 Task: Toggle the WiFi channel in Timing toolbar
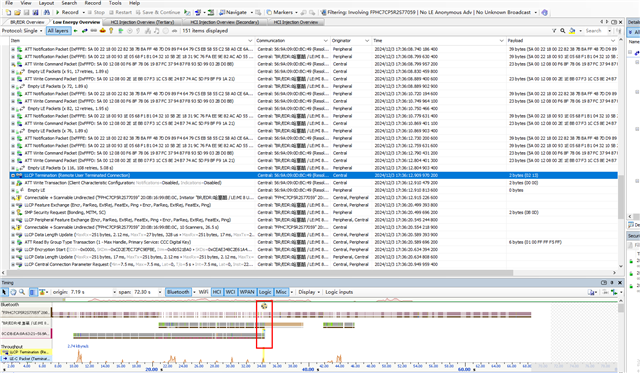click(x=203, y=292)
